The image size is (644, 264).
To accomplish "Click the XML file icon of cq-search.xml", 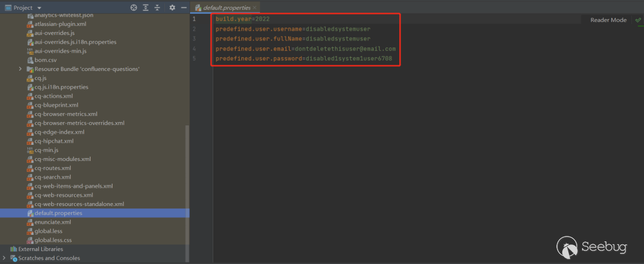I will 30,177.
